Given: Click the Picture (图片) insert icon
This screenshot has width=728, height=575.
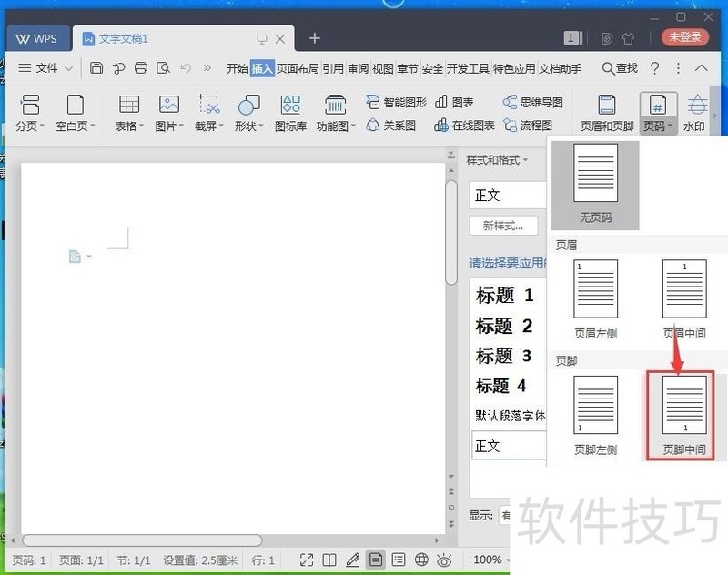Looking at the screenshot, I should [x=169, y=113].
